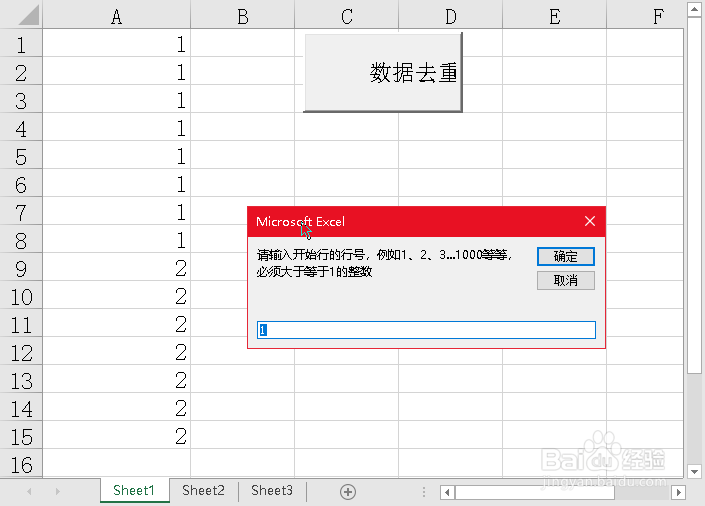
Task: Select cell A9 containing 2
Action: tap(116, 268)
